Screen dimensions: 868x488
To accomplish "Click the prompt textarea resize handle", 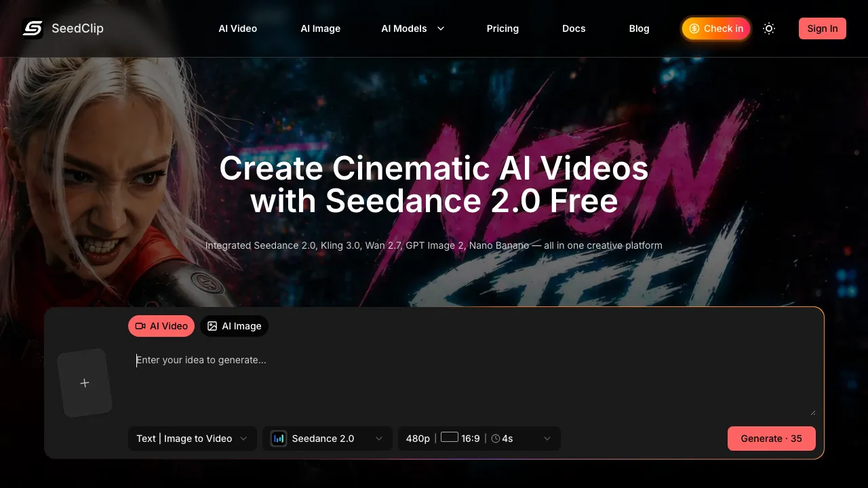I will pyautogui.click(x=812, y=412).
